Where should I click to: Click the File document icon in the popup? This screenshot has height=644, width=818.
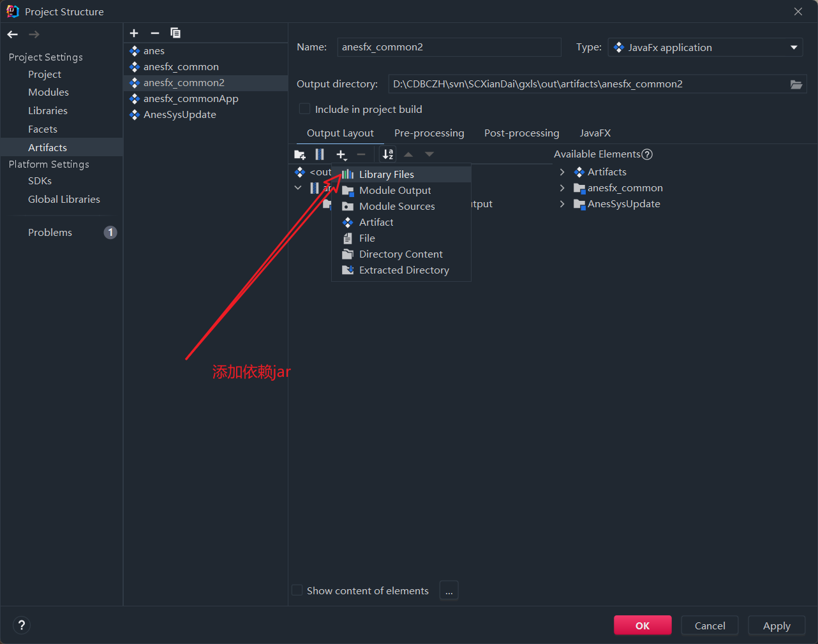(348, 238)
